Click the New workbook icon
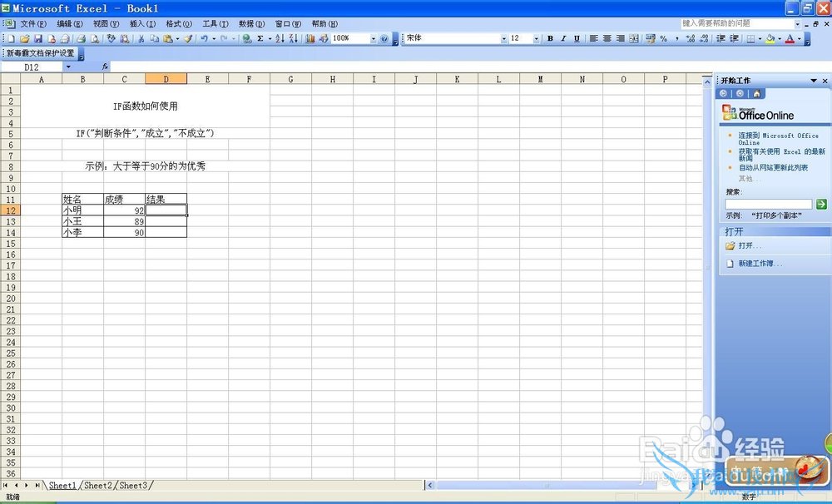Viewport: 832px width, 504px height. (x=11, y=39)
